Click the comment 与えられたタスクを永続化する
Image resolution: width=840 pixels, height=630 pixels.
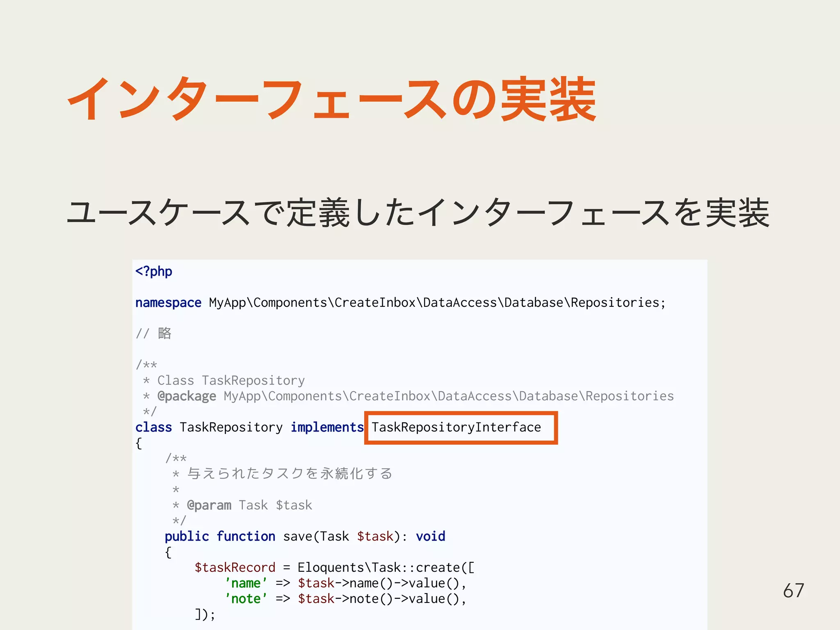tap(290, 474)
